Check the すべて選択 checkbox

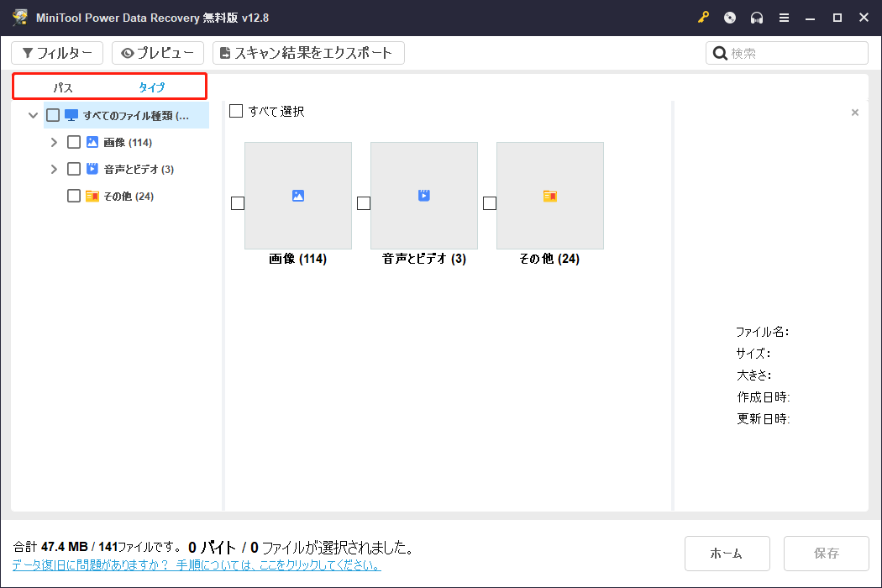click(x=236, y=110)
